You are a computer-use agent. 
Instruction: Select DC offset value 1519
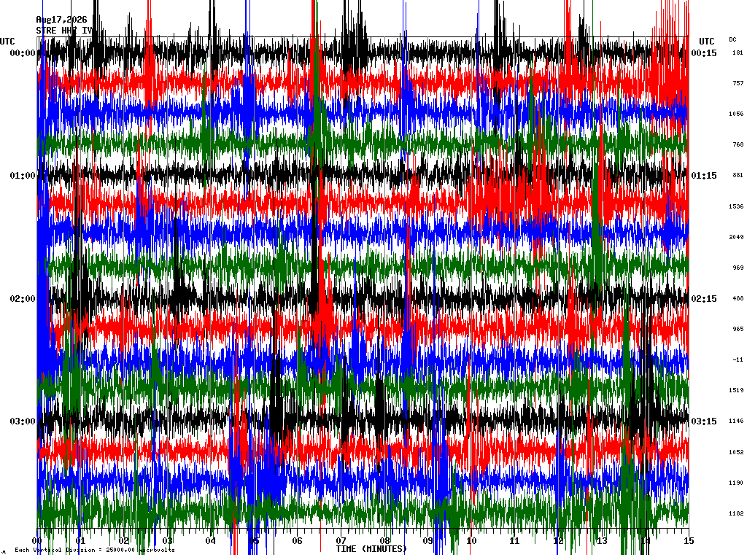point(736,391)
